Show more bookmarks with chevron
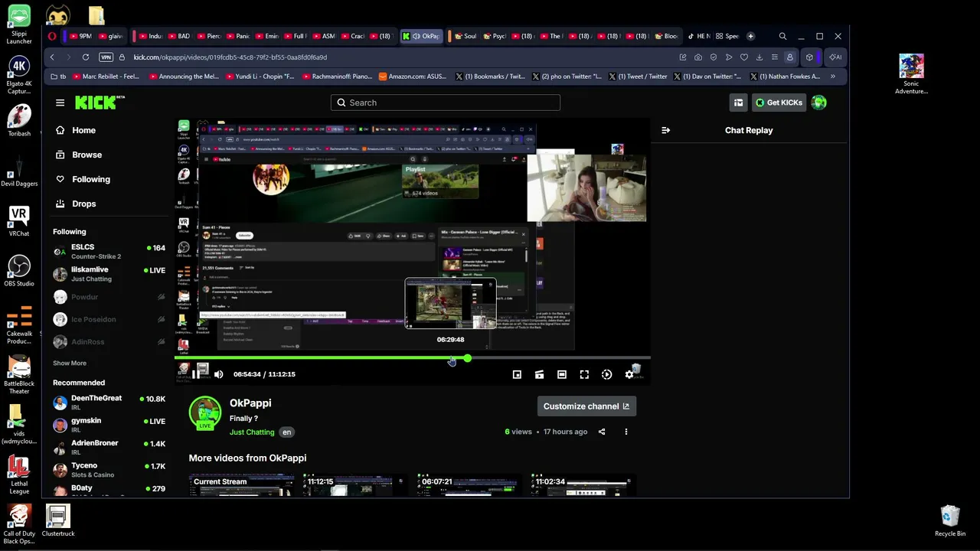 833,77
